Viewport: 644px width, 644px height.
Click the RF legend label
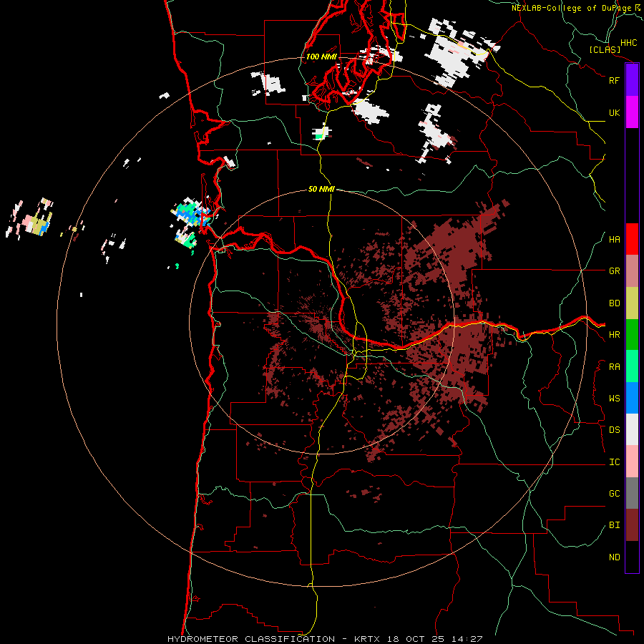pos(615,80)
